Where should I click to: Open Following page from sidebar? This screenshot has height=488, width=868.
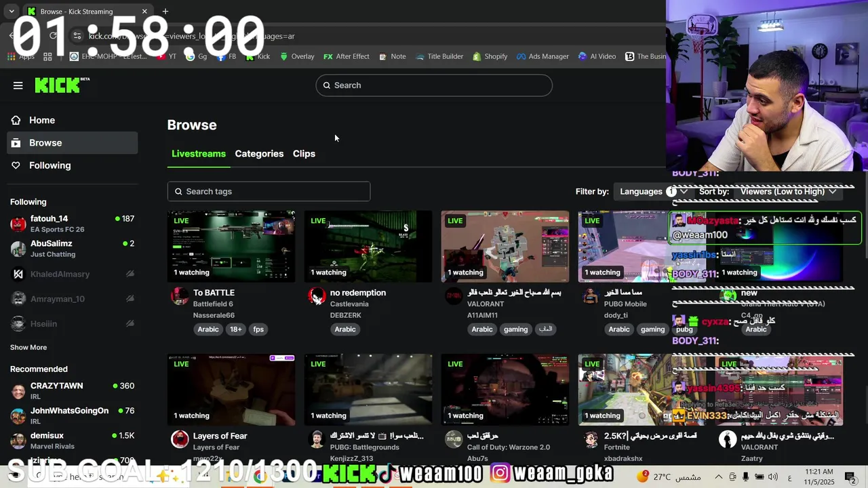pyautogui.click(x=73, y=165)
